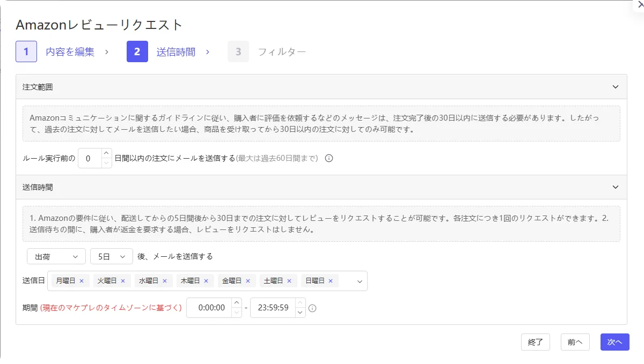The image size is (644, 364).
Task: Close the Amazonレビューリクエスト dialog
Action: pos(640,4)
